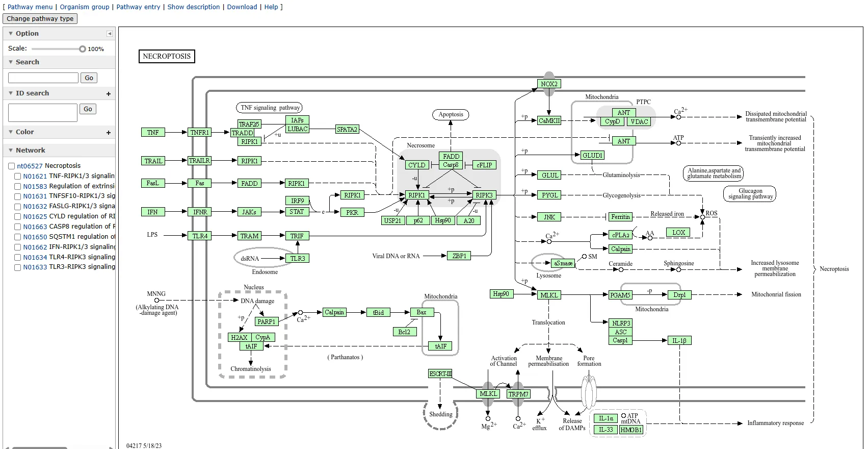Focus the Search text input field
The height and width of the screenshot is (449, 868).
tap(43, 78)
